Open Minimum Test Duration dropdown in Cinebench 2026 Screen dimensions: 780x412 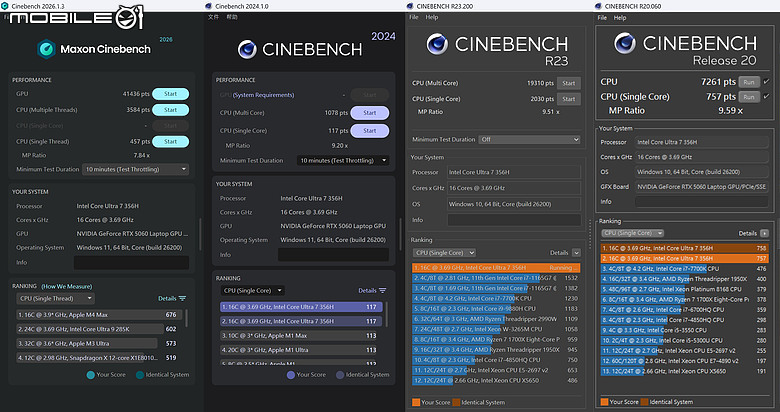coord(136,169)
